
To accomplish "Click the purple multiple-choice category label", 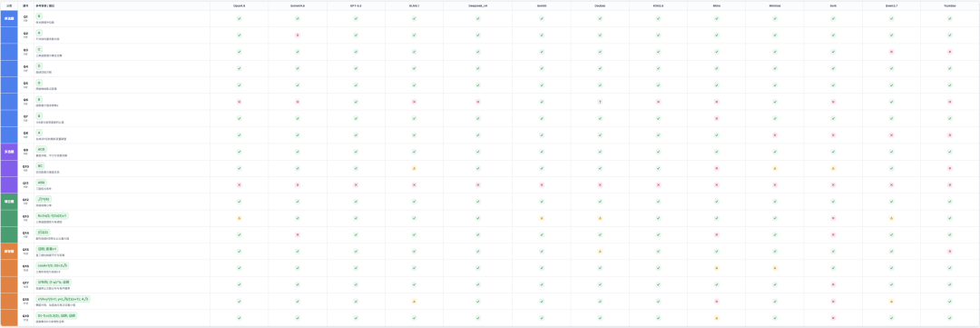I will pyautogui.click(x=9, y=152).
